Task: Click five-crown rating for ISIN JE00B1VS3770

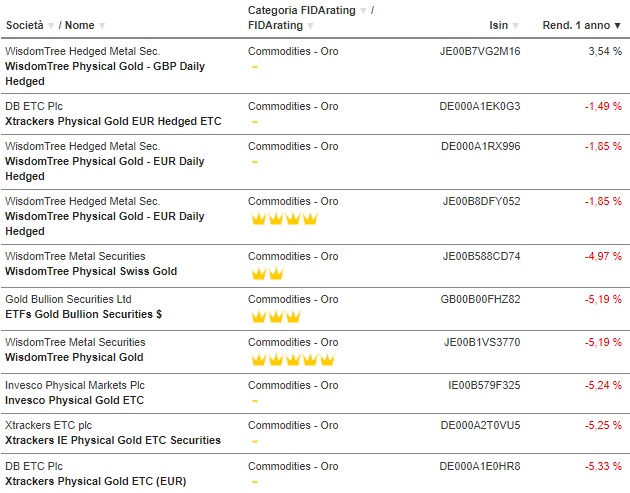Action: click(x=293, y=359)
